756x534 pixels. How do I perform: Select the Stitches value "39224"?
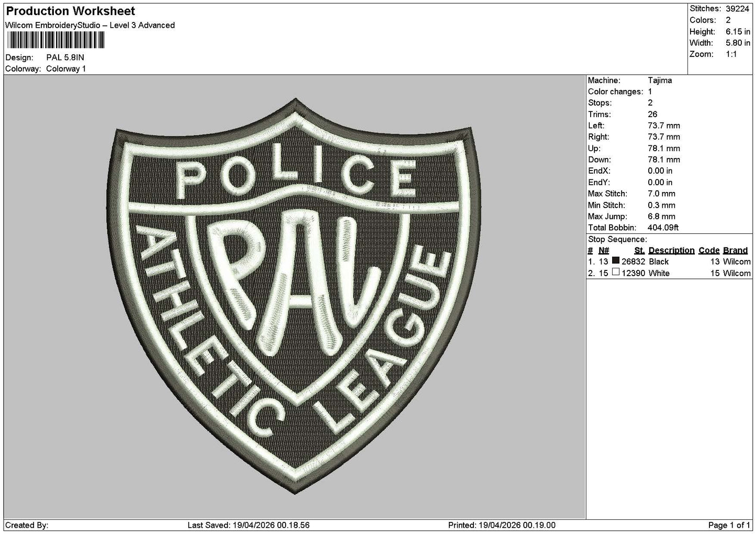tap(738, 8)
